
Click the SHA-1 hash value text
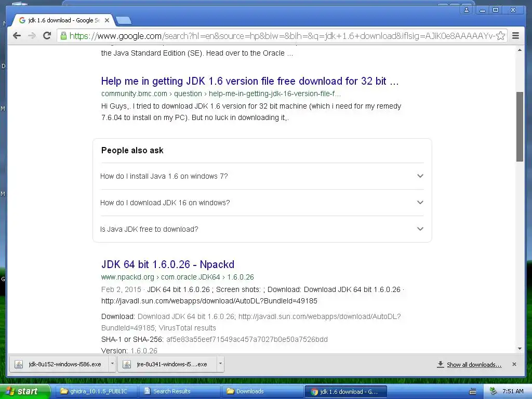point(247,339)
